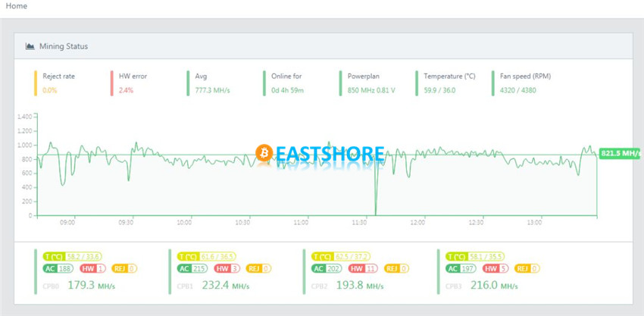
Task: Click the Online for 0d 4h 59m value
Action: point(287,90)
